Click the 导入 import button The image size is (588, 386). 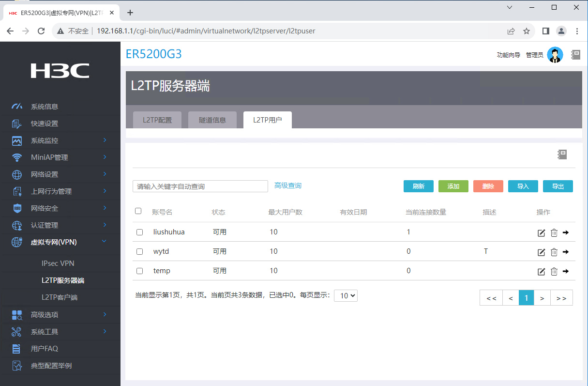(x=523, y=186)
